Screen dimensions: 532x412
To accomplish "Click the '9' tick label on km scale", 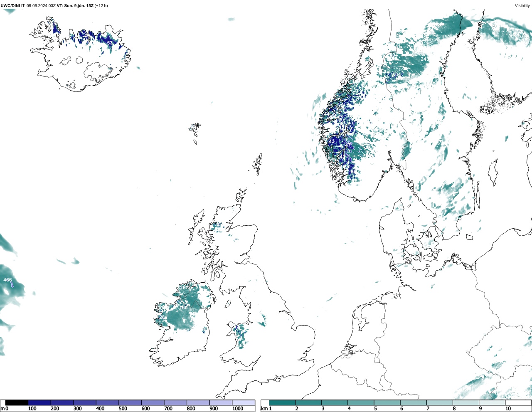I will 480,409.
